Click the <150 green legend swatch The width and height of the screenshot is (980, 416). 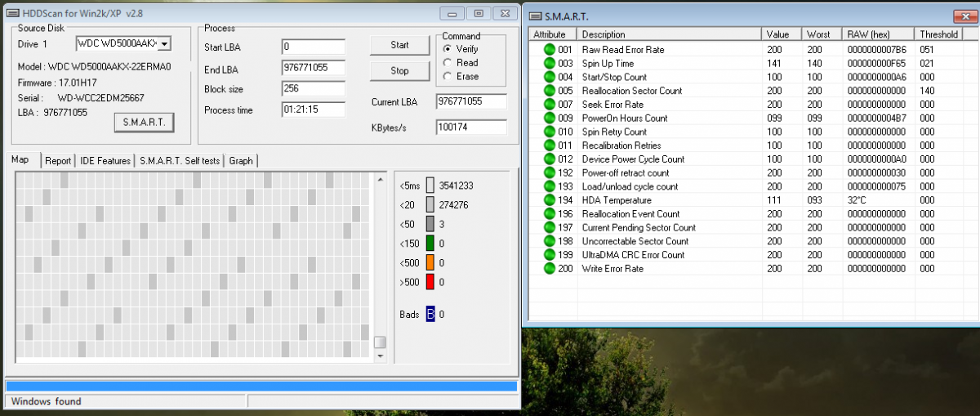click(x=430, y=244)
